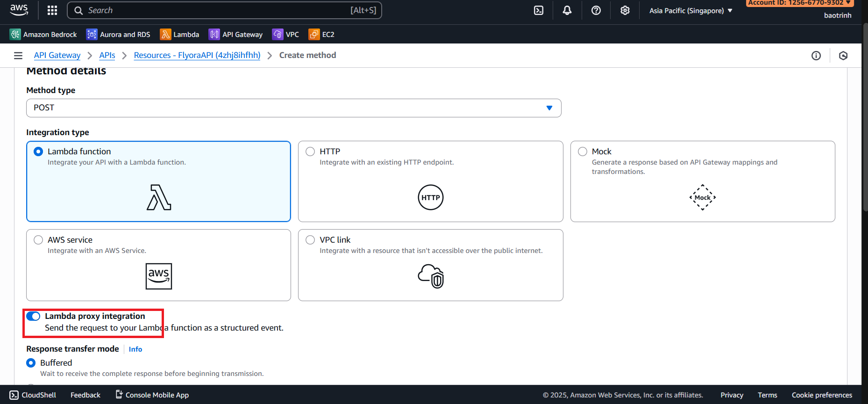This screenshot has height=404, width=868.
Task: Open the AWS services grid menu
Action: tap(52, 10)
